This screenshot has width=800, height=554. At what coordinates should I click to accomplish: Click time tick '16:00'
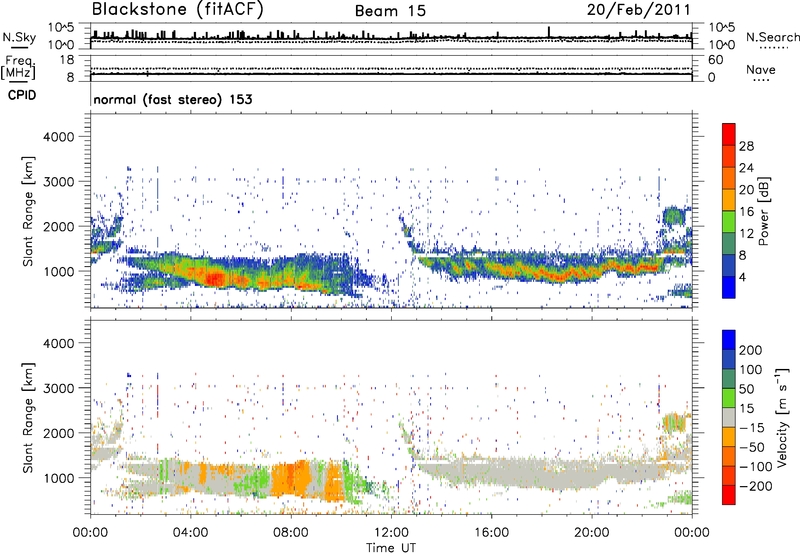491,533
